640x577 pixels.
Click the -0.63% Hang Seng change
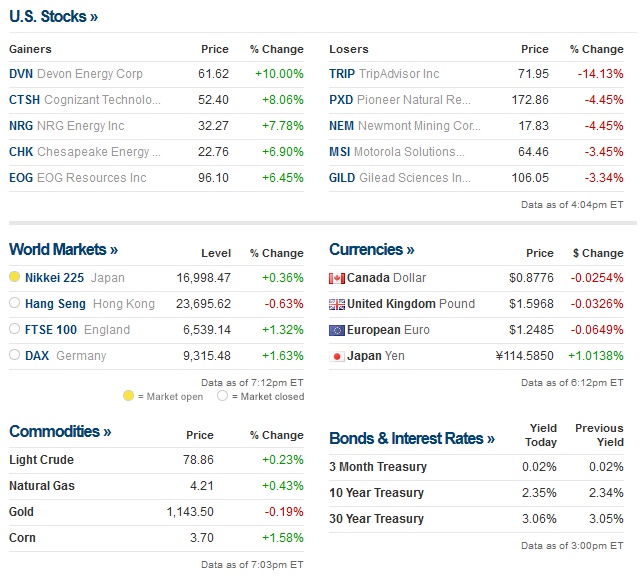click(x=284, y=304)
